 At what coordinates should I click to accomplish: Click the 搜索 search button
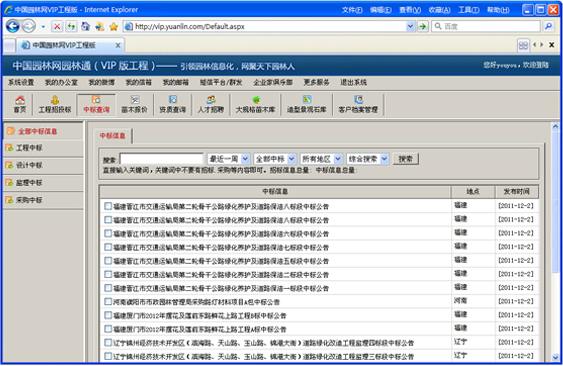coord(406,159)
